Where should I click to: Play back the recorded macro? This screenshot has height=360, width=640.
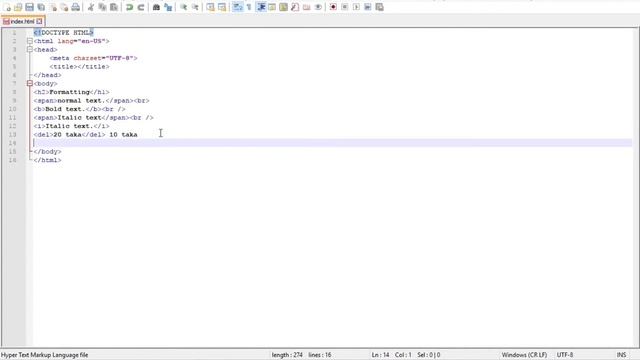click(x=356, y=7)
